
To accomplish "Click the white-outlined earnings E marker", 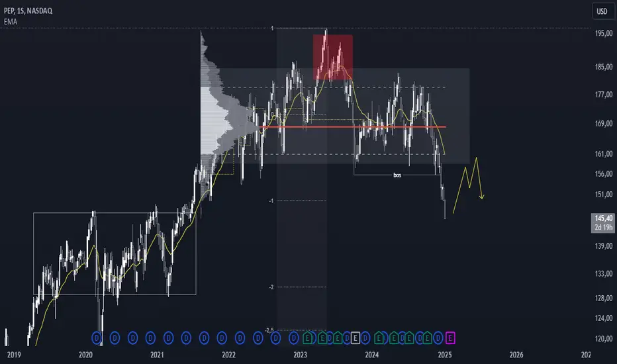I will click(355, 338).
